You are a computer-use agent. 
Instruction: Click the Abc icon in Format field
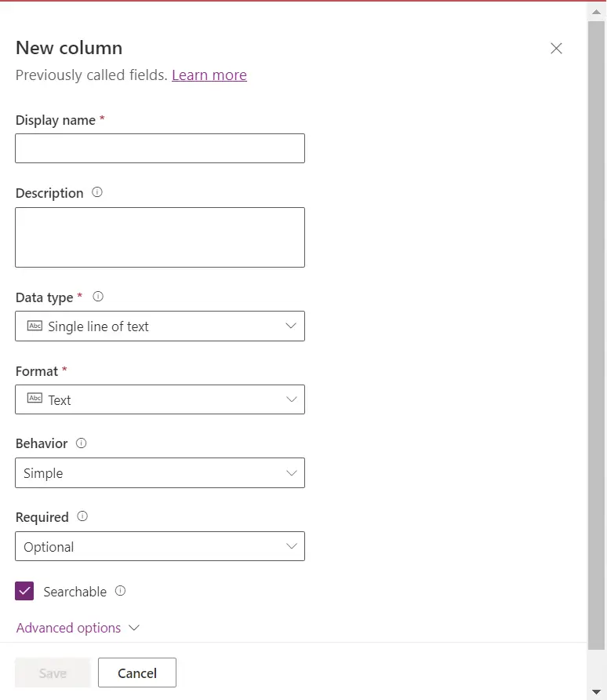point(35,399)
